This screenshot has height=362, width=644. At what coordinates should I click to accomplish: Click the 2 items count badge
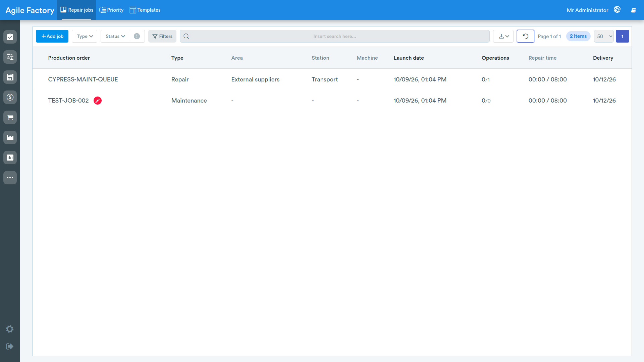[578, 36]
